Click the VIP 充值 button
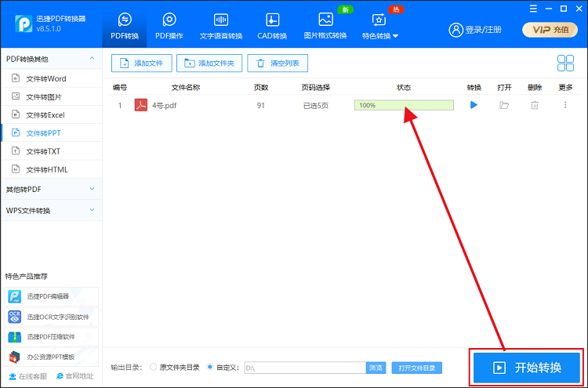The image size is (588, 388). pos(550,30)
